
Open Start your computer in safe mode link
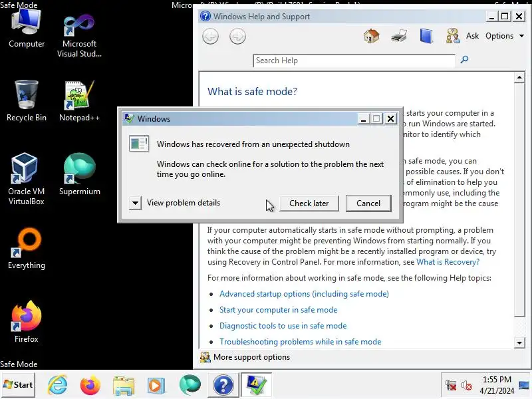[278, 310]
